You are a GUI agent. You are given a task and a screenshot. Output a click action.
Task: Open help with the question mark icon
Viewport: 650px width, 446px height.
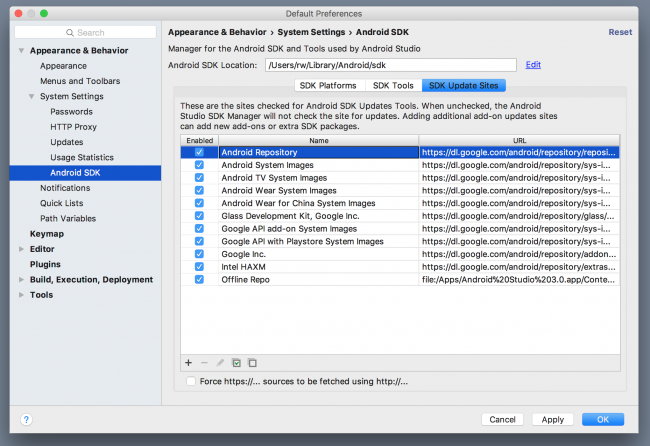click(x=26, y=419)
